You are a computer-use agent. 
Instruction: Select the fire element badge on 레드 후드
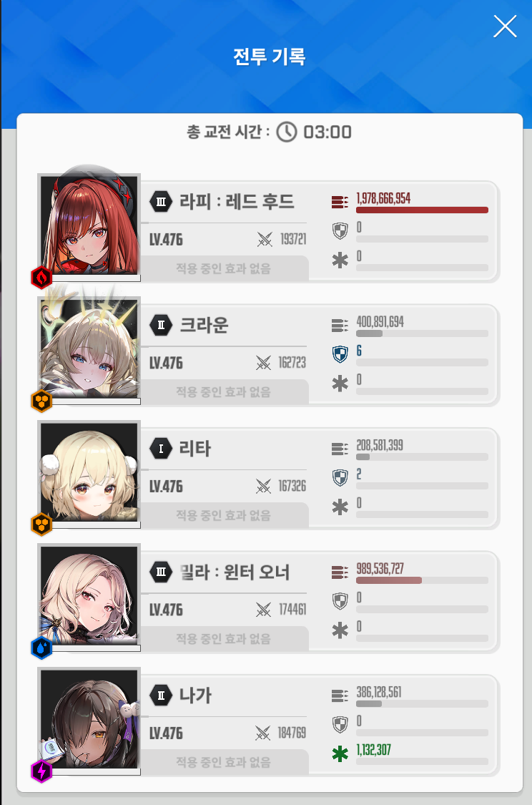pyautogui.click(x=41, y=278)
